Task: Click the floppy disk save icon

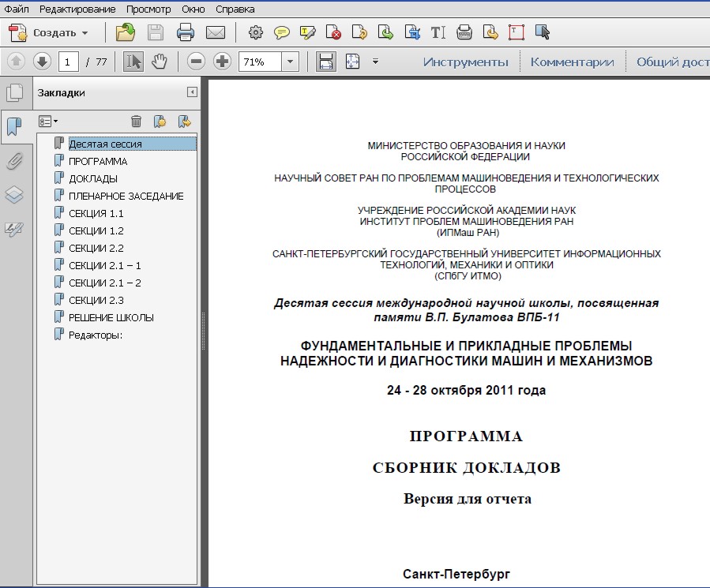Action: coord(156,32)
